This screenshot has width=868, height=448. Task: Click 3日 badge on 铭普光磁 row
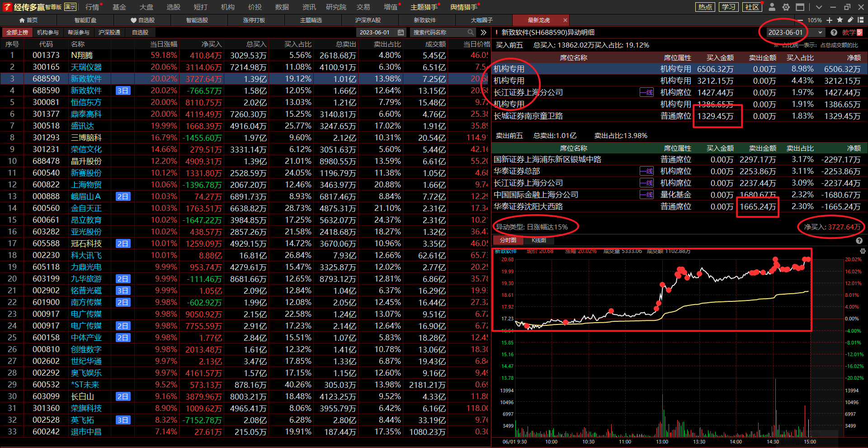123,291
